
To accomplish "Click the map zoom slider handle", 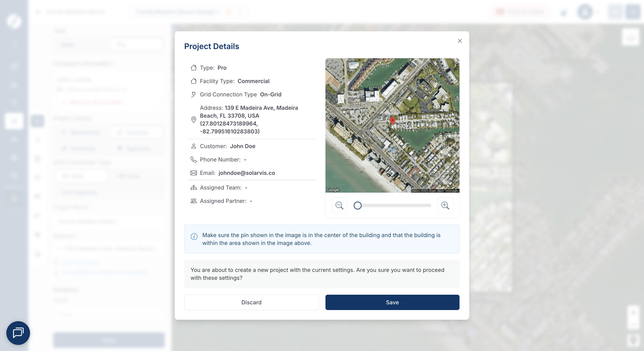I will (357, 206).
